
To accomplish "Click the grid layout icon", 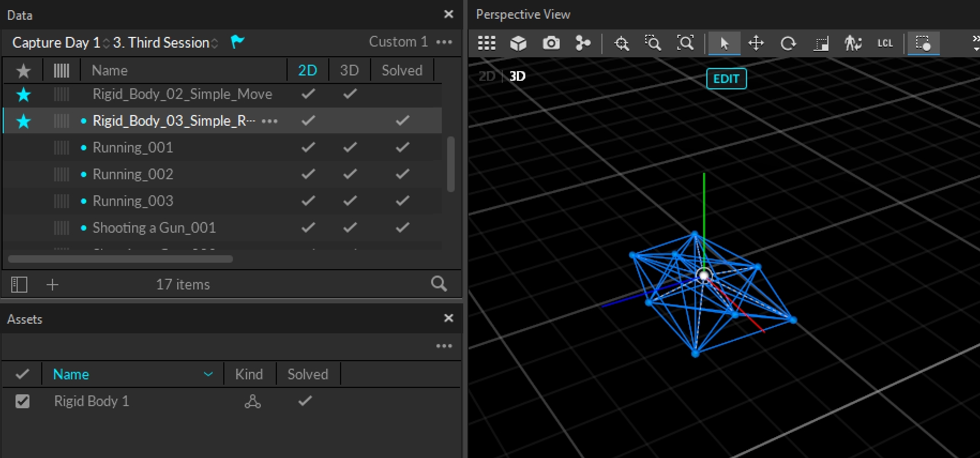I will pyautogui.click(x=486, y=43).
